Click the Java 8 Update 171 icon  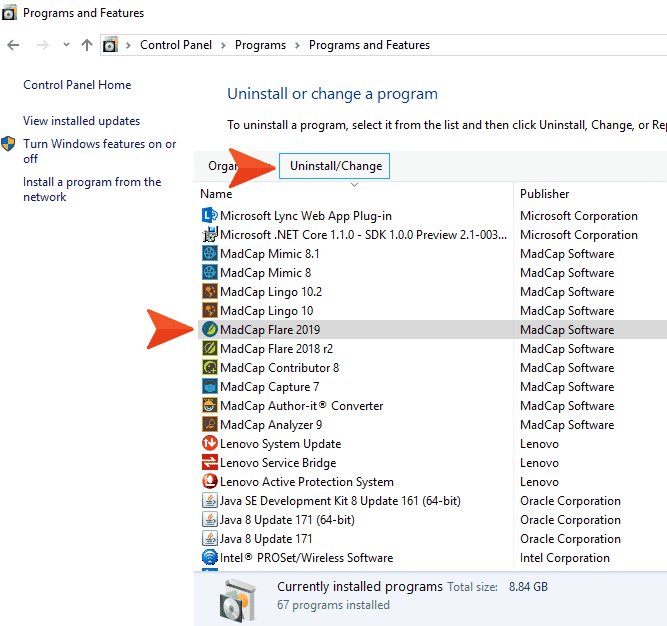pyautogui.click(x=209, y=538)
